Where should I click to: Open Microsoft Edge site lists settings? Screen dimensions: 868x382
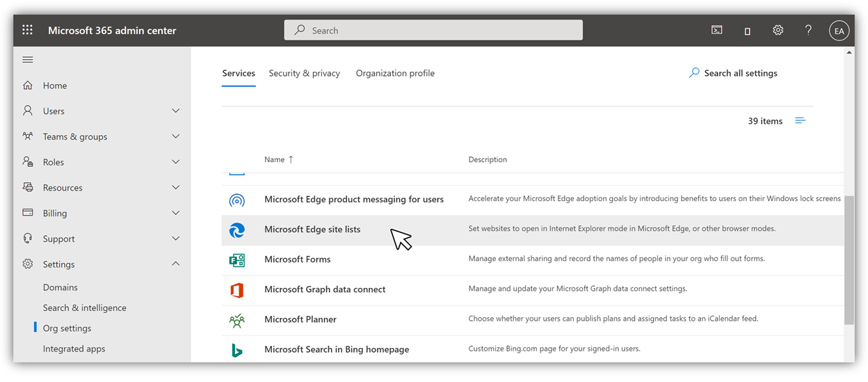pos(312,230)
